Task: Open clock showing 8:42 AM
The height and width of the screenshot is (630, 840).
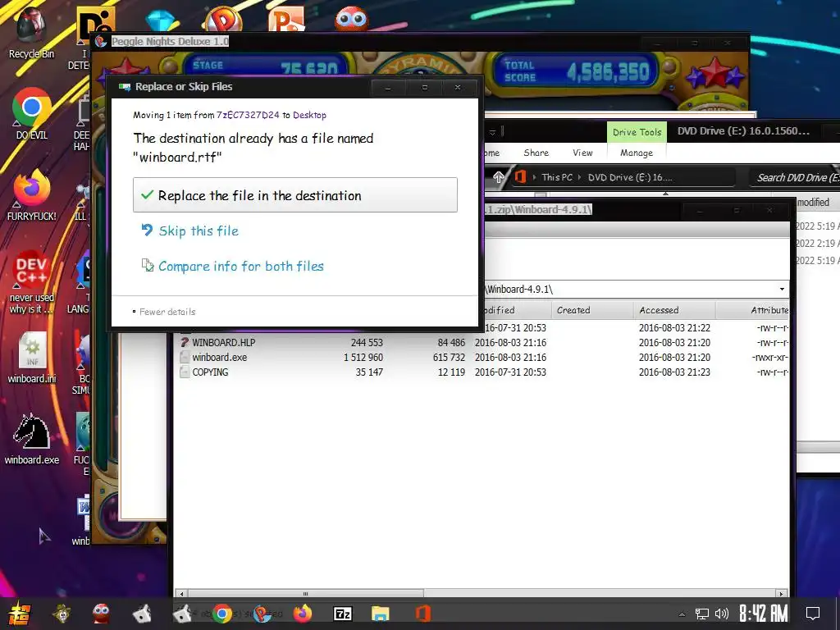Action: (x=764, y=614)
